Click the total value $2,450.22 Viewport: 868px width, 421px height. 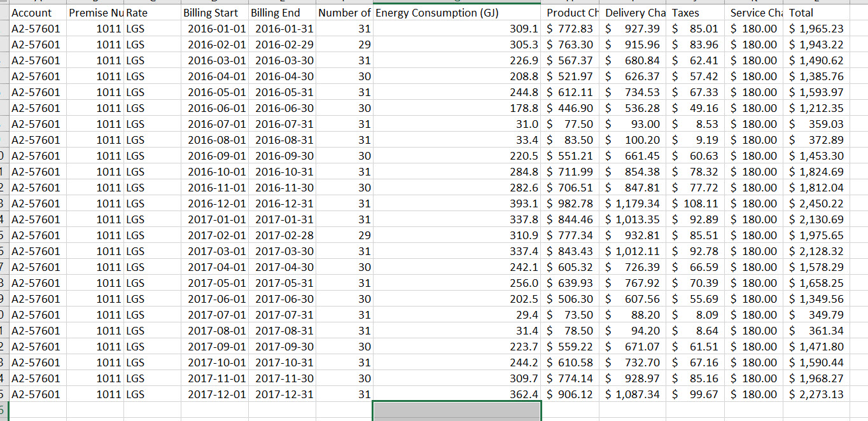[821, 204]
